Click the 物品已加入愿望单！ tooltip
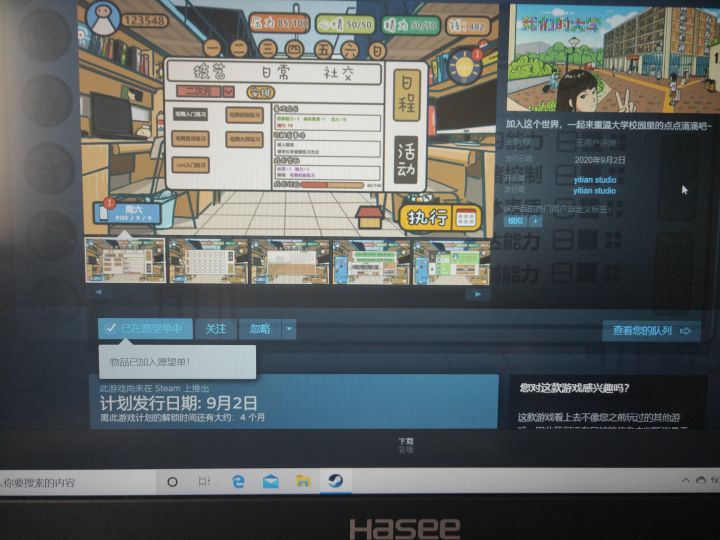The width and height of the screenshot is (720, 540). click(x=177, y=362)
